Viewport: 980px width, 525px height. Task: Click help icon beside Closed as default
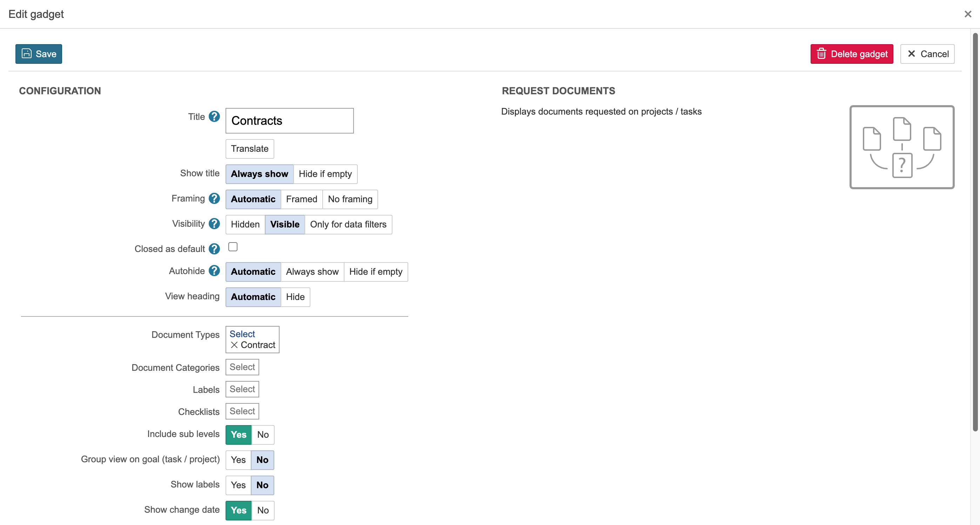(214, 249)
